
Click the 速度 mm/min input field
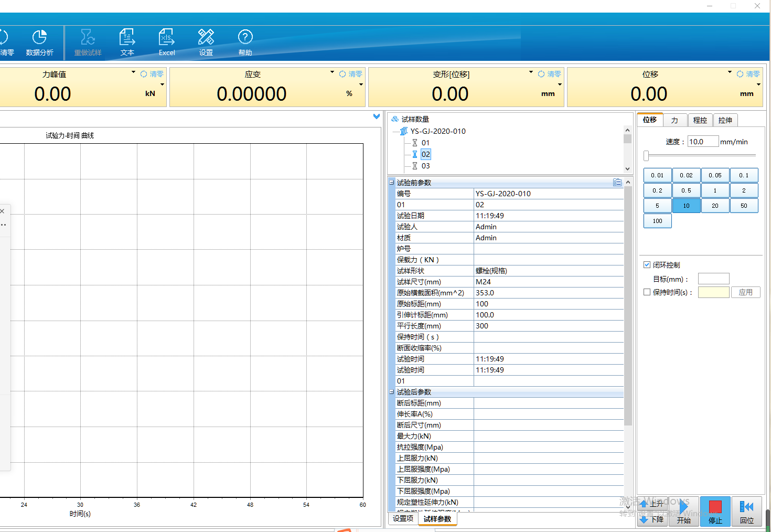point(703,142)
